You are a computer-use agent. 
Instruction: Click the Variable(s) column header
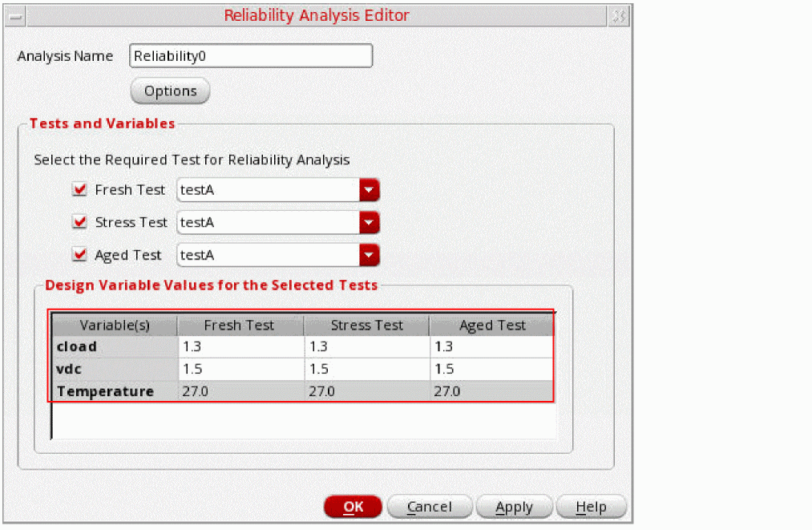(115, 326)
